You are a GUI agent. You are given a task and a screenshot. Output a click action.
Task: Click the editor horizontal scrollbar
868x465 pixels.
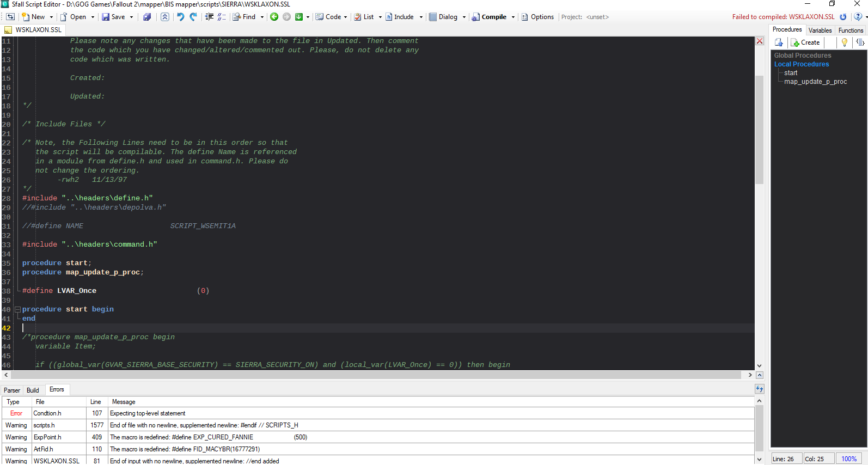click(x=376, y=375)
